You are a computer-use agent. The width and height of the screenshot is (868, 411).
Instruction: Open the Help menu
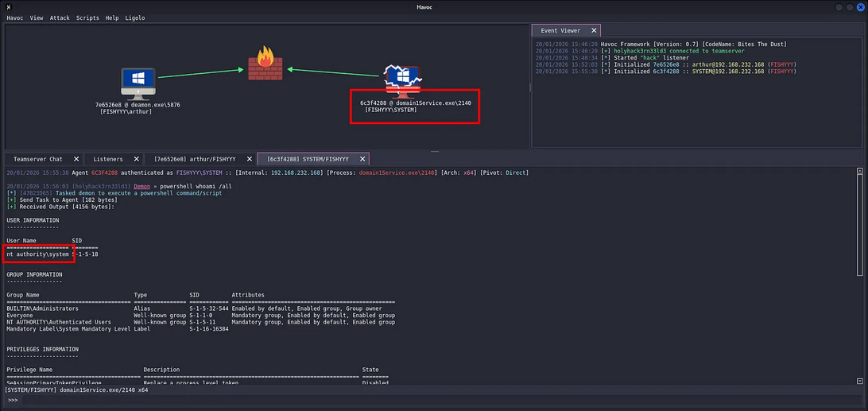tap(112, 17)
